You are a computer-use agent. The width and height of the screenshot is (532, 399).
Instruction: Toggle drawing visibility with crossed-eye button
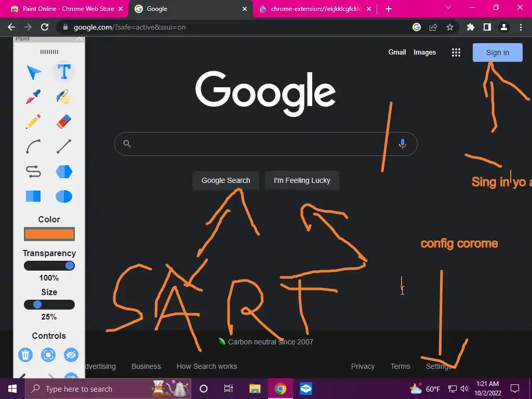(71, 355)
